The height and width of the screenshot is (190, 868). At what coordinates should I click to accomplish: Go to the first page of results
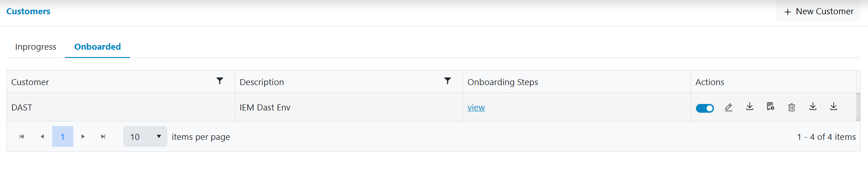click(21, 137)
